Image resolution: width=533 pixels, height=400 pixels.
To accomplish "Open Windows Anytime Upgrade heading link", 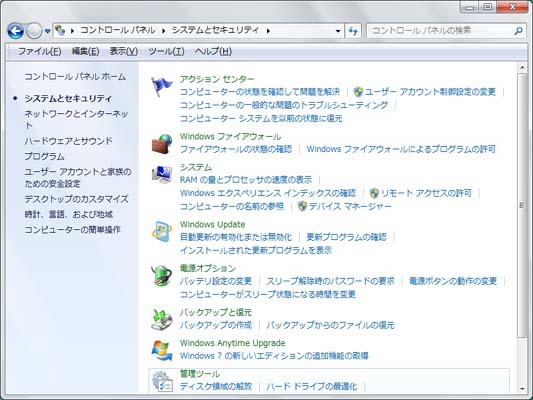I will coord(233,343).
